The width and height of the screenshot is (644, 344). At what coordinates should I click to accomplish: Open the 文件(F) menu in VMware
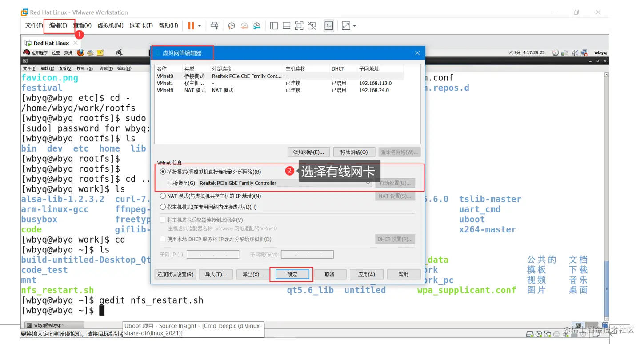(x=34, y=26)
